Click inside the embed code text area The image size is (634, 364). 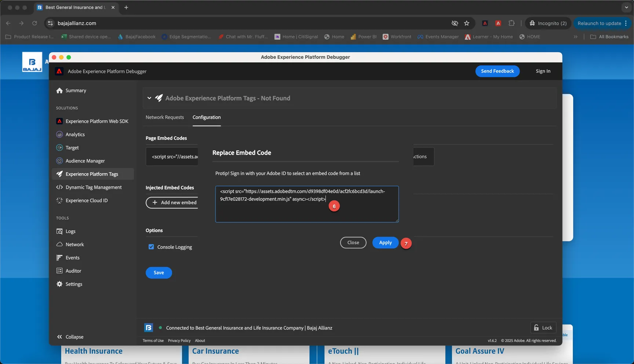click(307, 204)
